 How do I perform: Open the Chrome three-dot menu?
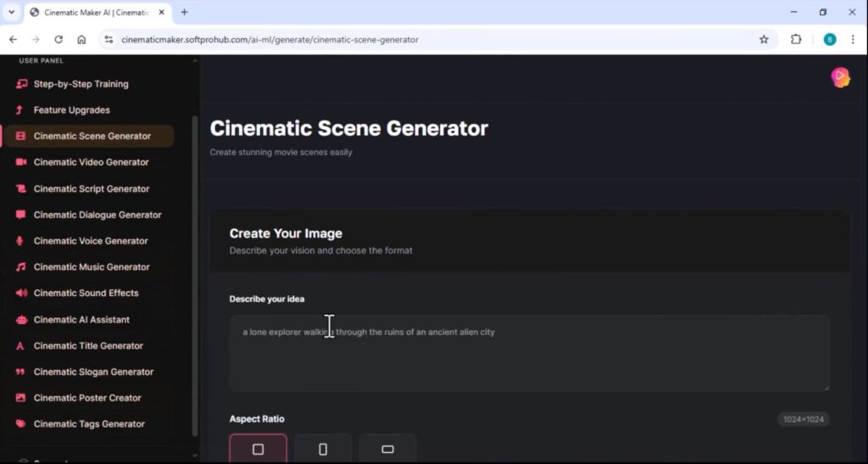(x=852, y=39)
